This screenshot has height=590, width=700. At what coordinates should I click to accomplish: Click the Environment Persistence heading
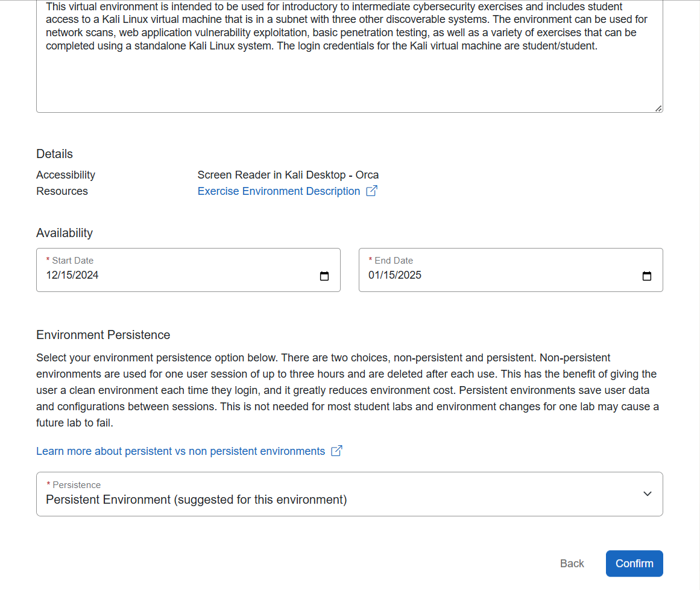tap(103, 335)
